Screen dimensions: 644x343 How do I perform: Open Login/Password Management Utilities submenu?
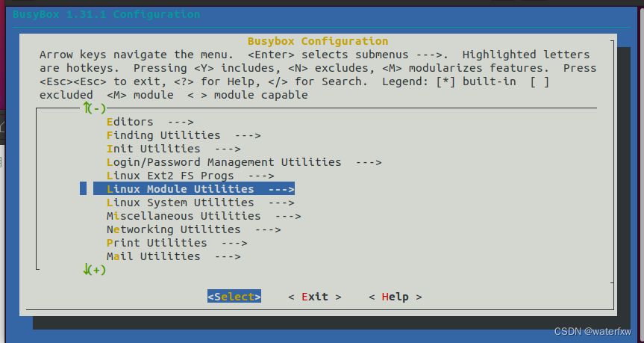click(x=244, y=162)
